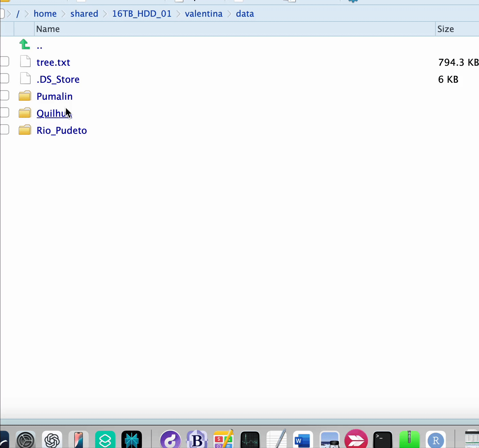
Task: Open Microsoft Word from the dock
Action: point(302,440)
